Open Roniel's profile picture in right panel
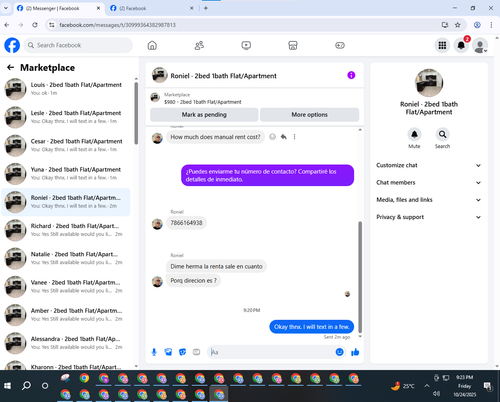 point(429,83)
